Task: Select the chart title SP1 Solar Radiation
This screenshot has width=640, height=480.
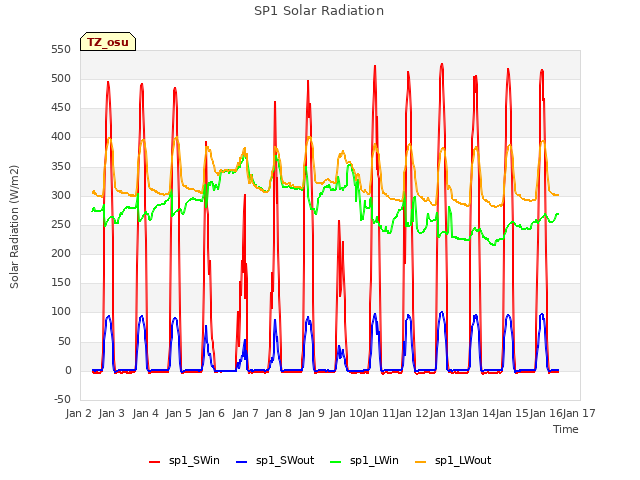Action: pos(319,11)
